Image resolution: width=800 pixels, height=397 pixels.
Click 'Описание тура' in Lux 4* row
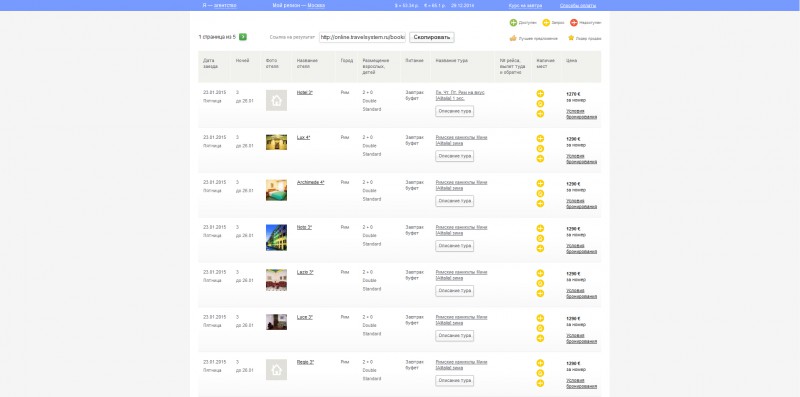coord(455,156)
